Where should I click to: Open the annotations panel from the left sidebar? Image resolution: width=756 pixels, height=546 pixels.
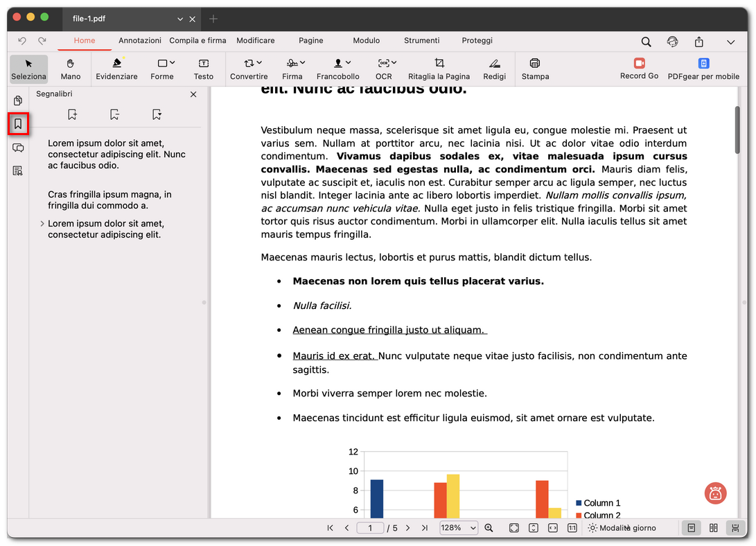[17, 148]
